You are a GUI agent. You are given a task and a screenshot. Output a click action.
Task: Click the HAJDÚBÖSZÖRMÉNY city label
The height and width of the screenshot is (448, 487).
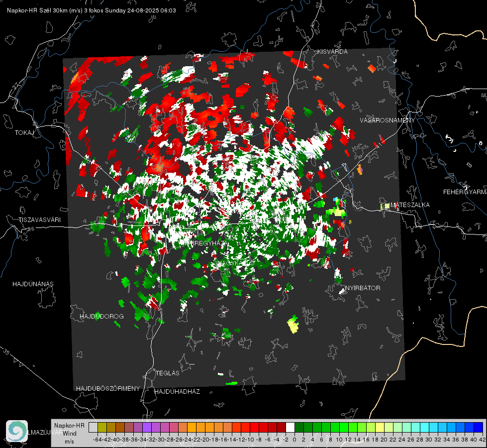108,388
